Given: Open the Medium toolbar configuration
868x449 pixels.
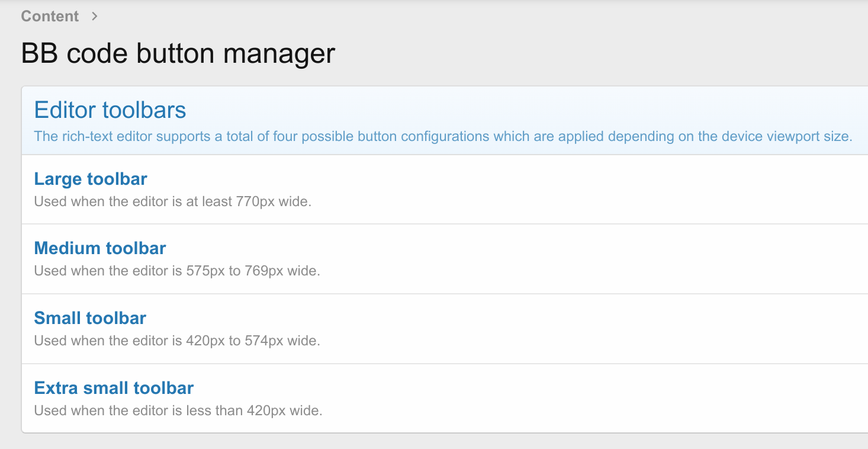Looking at the screenshot, I should [x=100, y=248].
